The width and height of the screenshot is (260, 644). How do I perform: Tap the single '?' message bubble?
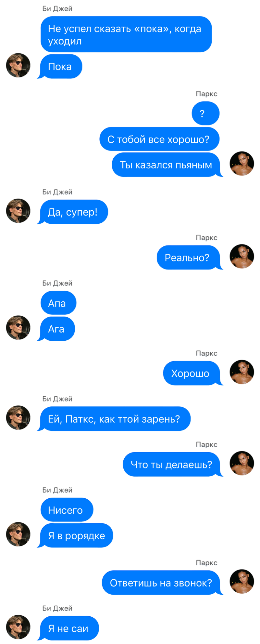pyautogui.click(x=205, y=113)
